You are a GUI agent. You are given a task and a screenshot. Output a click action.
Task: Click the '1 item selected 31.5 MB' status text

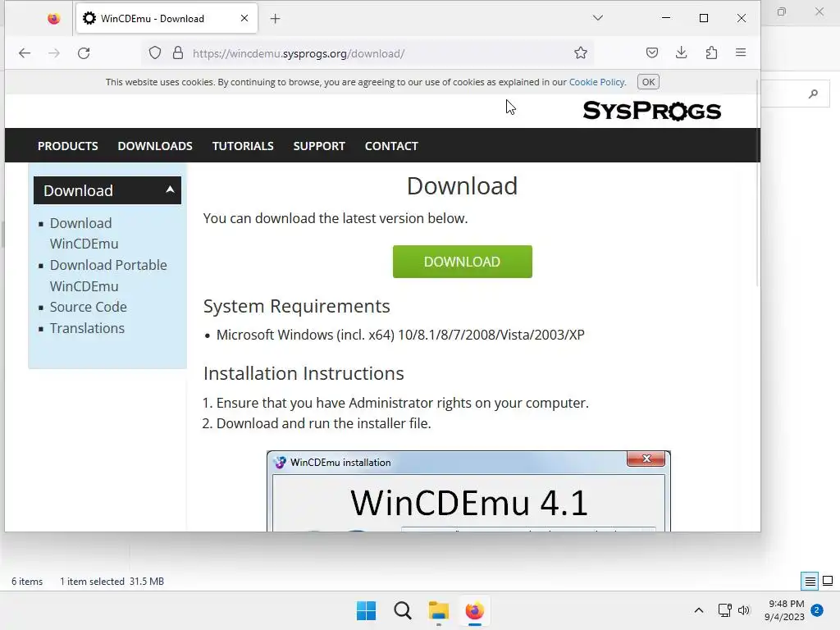(112, 582)
